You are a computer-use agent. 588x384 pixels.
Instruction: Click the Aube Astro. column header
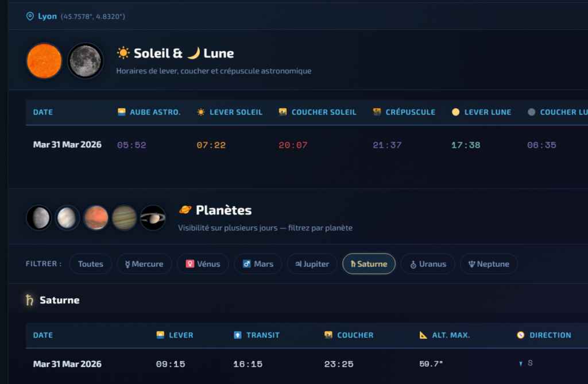click(149, 112)
